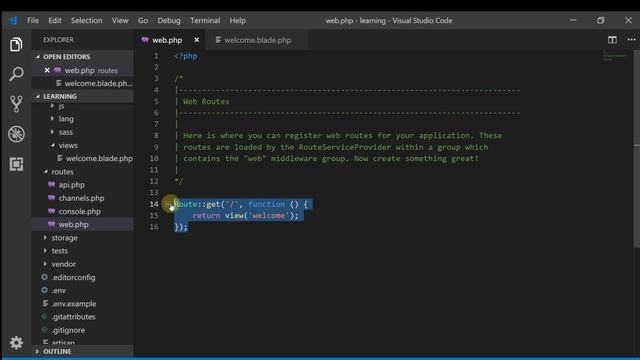Open the Source Control view

tap(16, 104)
